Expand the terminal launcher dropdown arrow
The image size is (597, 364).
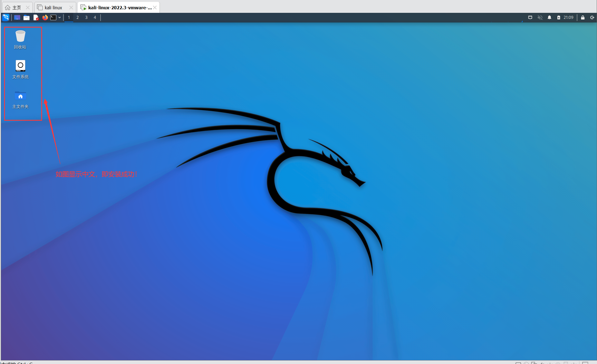pos(60,17)
